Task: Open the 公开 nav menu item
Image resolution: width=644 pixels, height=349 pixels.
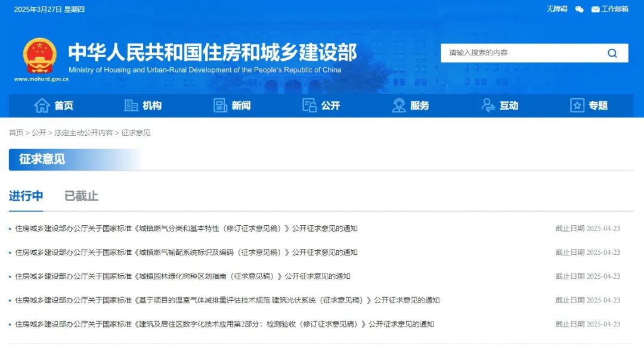Action: point(330,106)
